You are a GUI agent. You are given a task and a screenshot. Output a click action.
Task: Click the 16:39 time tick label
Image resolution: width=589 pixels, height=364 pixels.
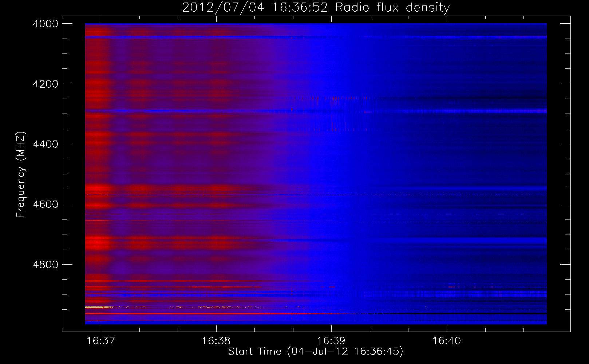click(x=331, y=341)
